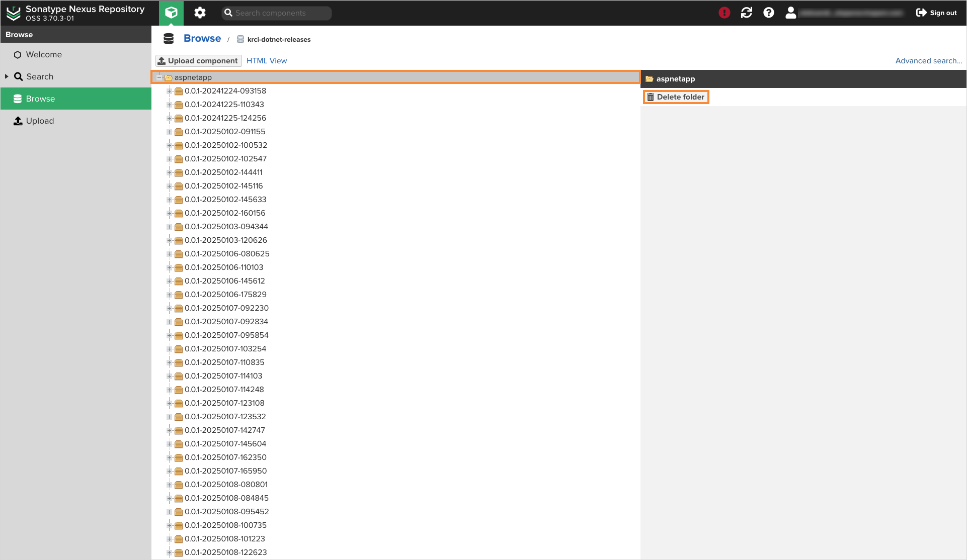Screen dimensions: 967x560
Task: Click the Upload cloud icon in sidebar
Action: 18,121
